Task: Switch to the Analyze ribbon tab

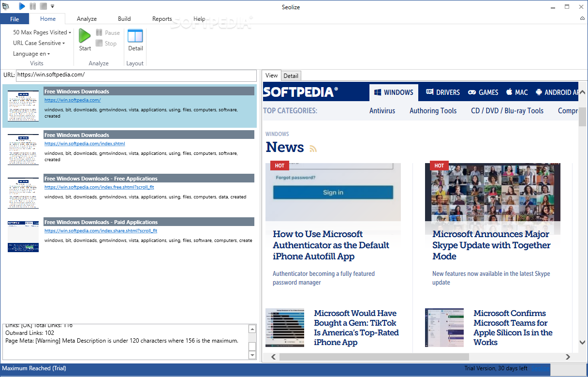Action: pyautogui.click(x=87, y=19)
